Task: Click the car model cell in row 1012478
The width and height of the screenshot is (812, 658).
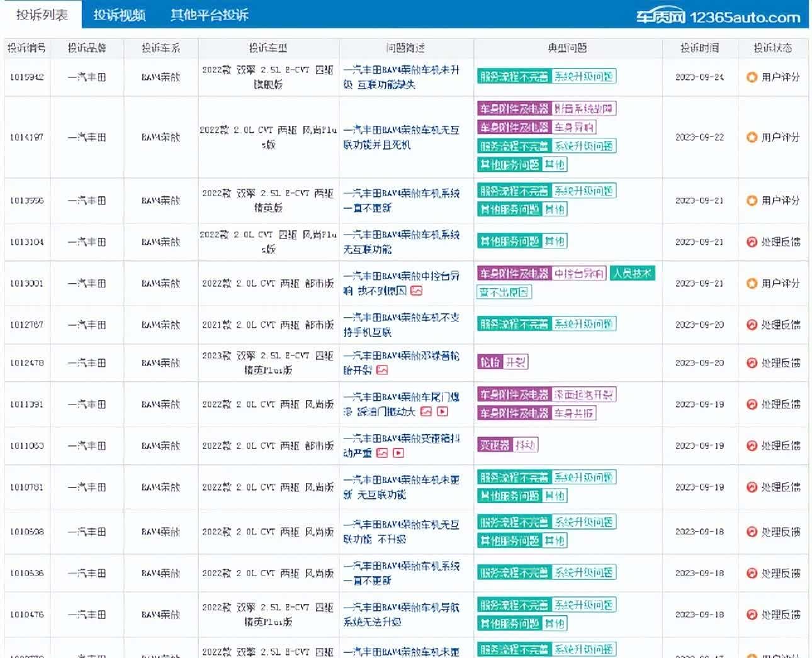Action: point(268,363)
